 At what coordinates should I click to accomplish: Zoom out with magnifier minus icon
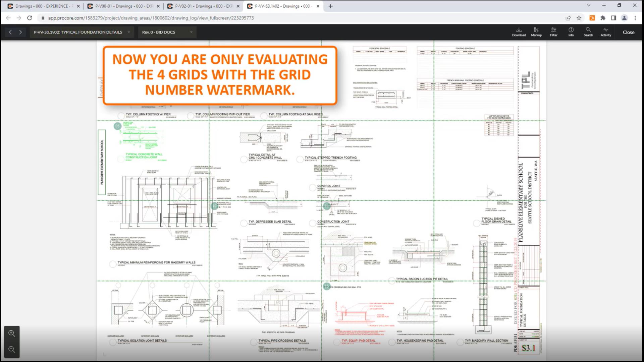(x=12, y=350)
